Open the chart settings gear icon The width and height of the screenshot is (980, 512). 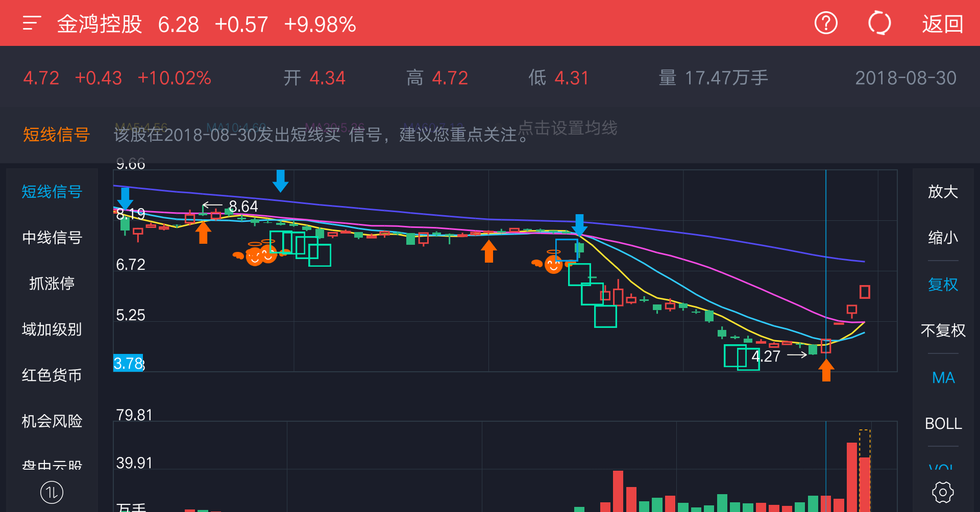tap(943, 493)
